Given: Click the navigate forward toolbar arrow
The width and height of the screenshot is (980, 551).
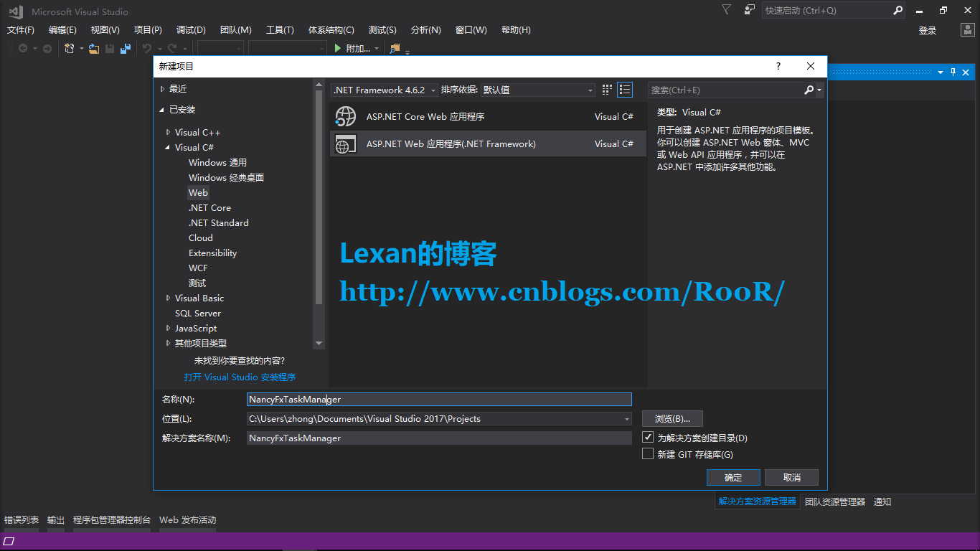Looking at the screenshot, I should (x=47, y=49).
